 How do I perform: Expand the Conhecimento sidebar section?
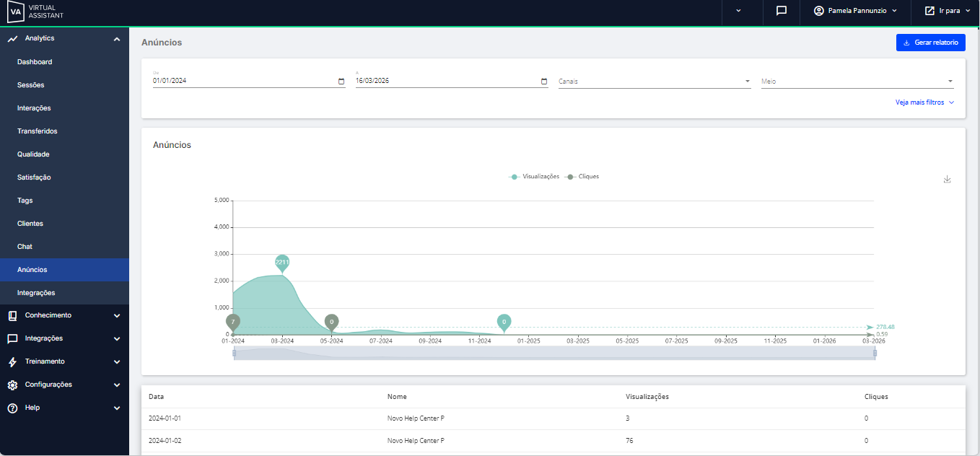117,315
